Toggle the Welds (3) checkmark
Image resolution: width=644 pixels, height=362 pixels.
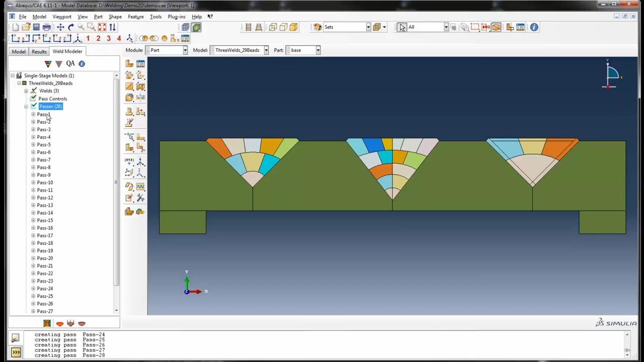[x=34, y=91]
